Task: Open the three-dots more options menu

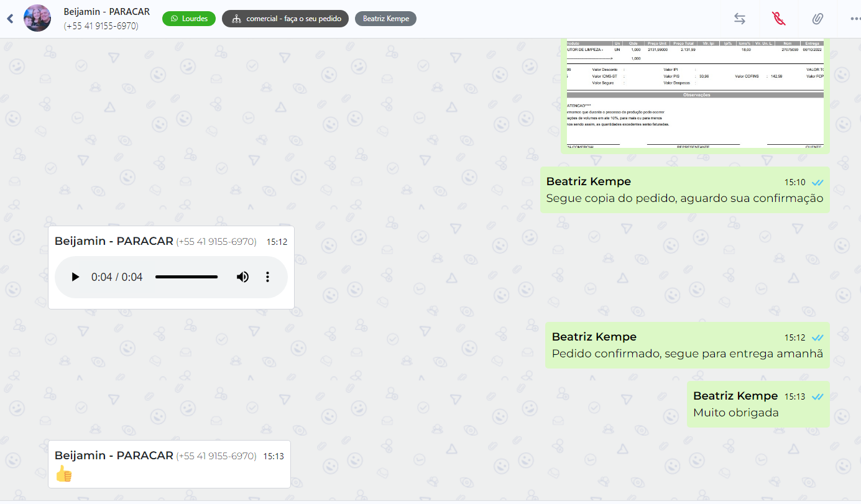Action: tap(855, 19)
